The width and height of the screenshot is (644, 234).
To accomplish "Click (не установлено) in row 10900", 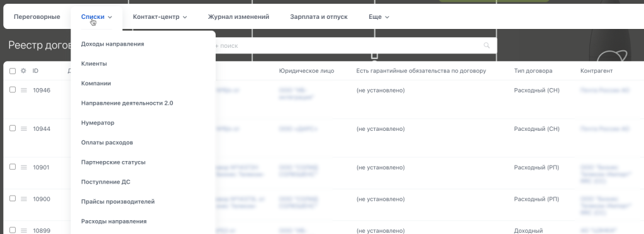I will point(380,199).
